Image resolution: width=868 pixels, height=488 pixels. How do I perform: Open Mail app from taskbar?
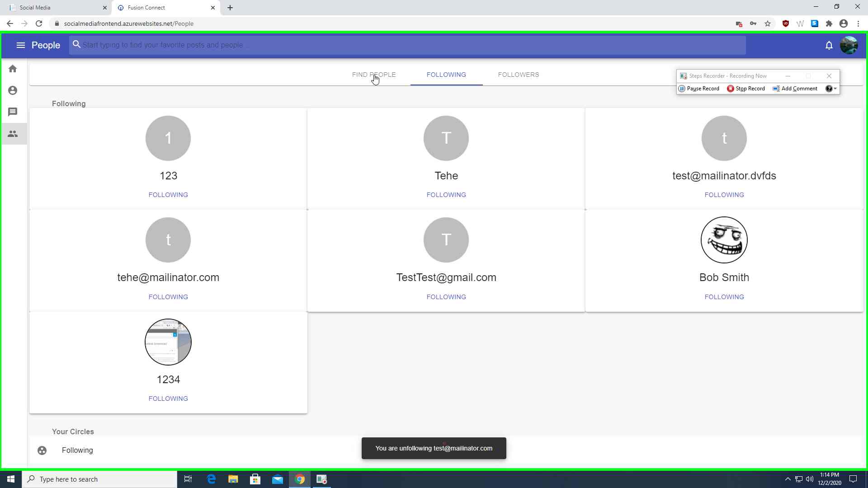(278, 479)
